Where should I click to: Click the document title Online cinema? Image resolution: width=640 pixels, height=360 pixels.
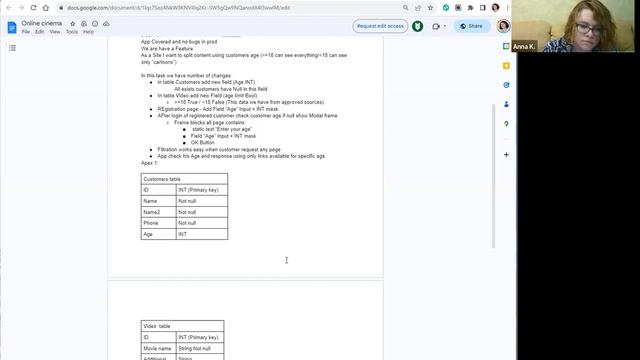tap(42, 23)
